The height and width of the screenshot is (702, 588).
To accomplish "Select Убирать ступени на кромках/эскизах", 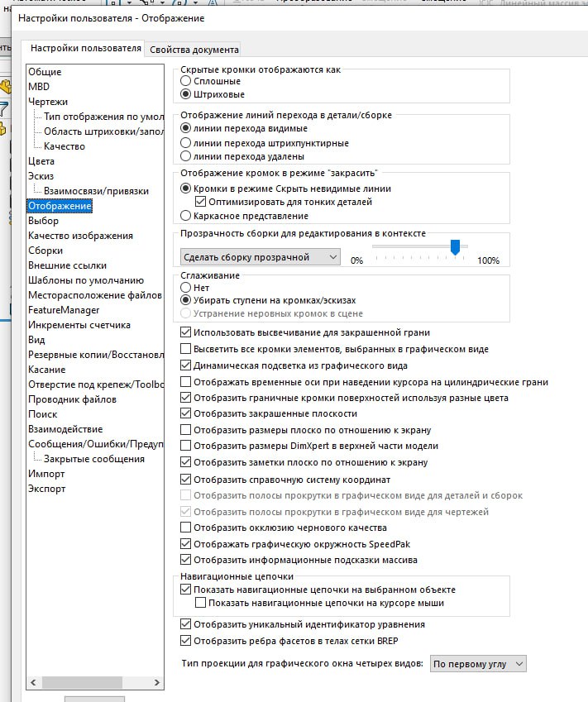I will click(x=185, y=300).
